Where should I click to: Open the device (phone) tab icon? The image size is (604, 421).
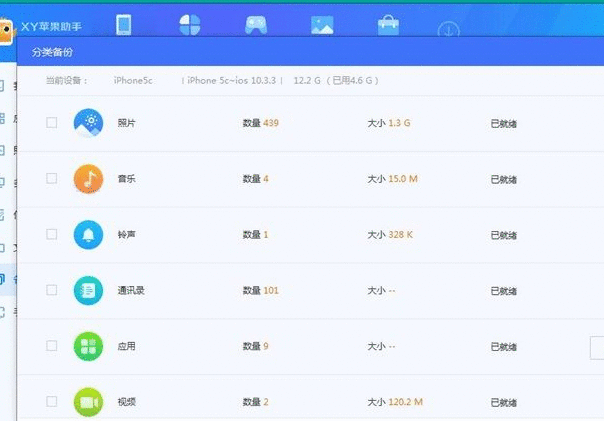click(124, 25)
